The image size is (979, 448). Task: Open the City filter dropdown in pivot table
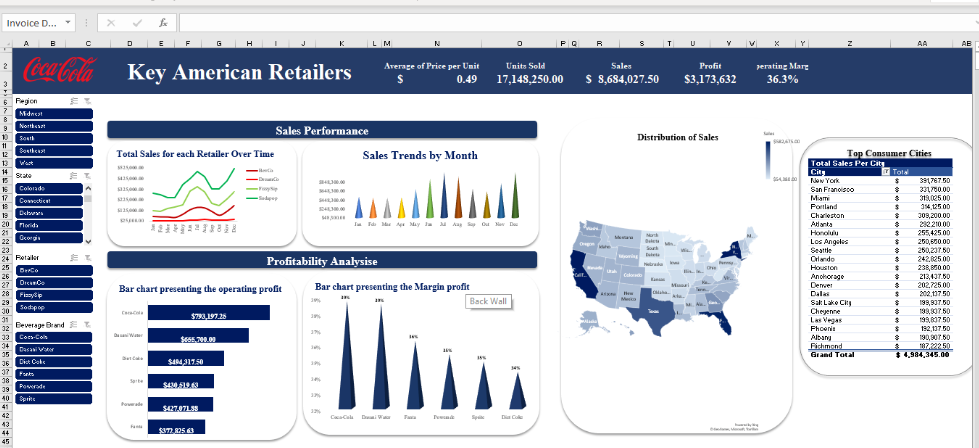click(x=885, y=172)
